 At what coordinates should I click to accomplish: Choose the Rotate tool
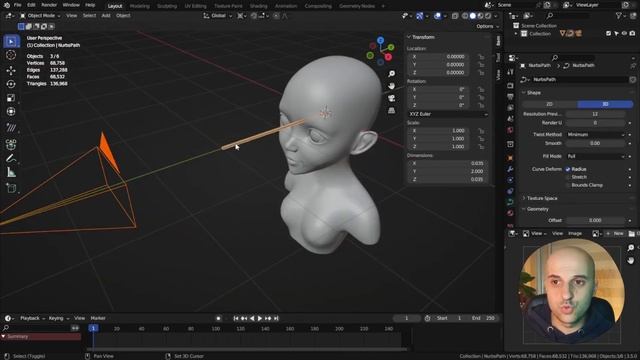(x=11, y=84)
